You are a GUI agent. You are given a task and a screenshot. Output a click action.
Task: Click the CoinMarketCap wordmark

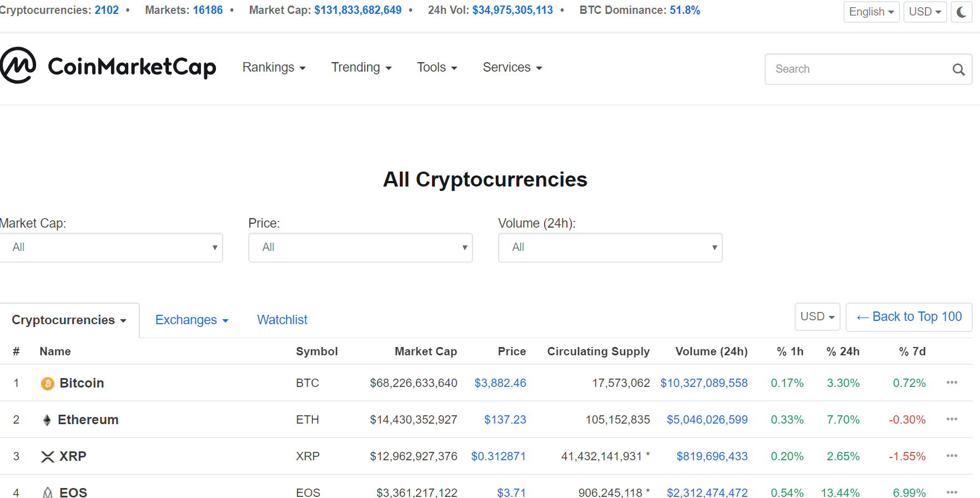(132, 67)
